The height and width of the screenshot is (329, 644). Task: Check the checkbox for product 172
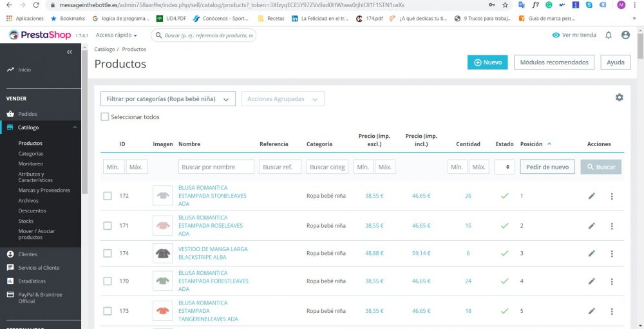[108, 196]
